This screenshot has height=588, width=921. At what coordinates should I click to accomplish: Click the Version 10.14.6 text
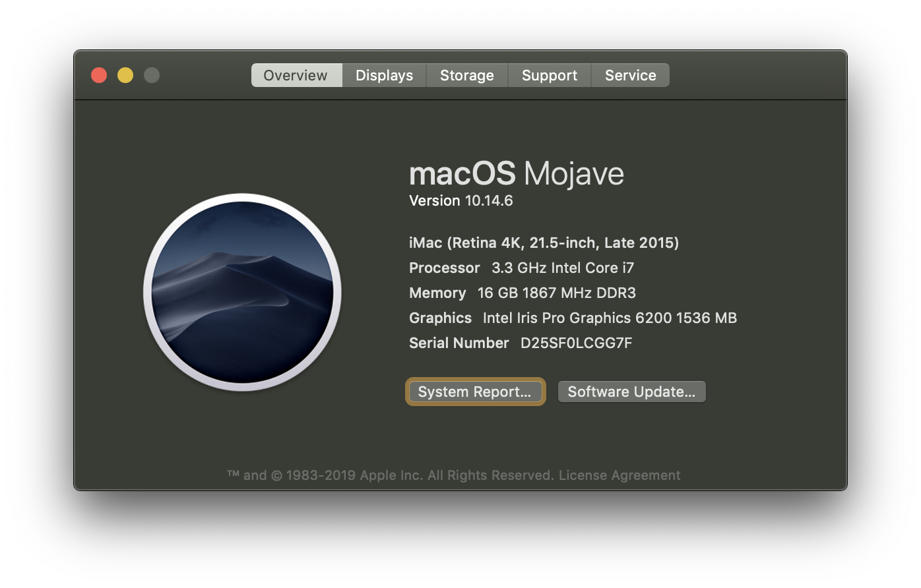[460, 201]
